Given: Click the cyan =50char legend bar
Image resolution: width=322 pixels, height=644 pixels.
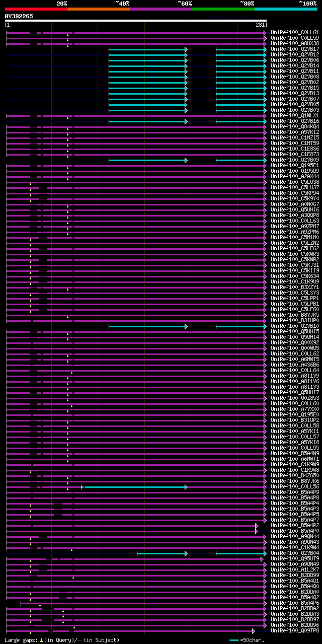Looking at the screenshot, I should pyautogui.click(x=234, y=640).
